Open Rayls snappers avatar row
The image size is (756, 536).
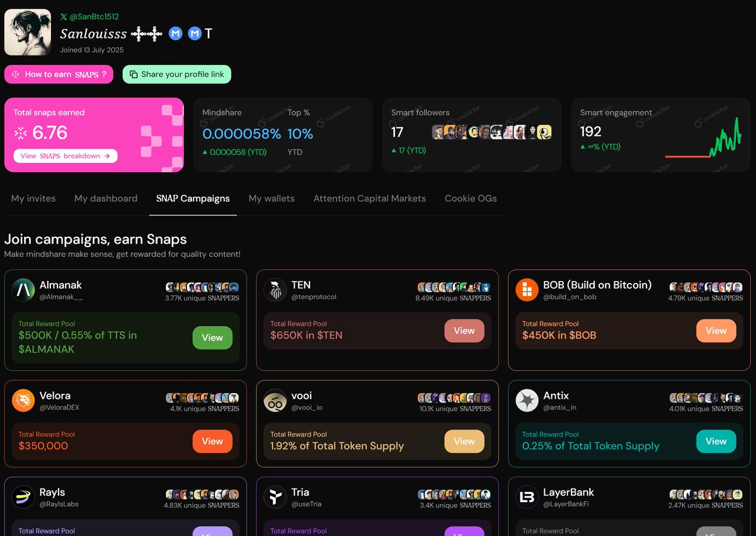[x=202, y=494]
